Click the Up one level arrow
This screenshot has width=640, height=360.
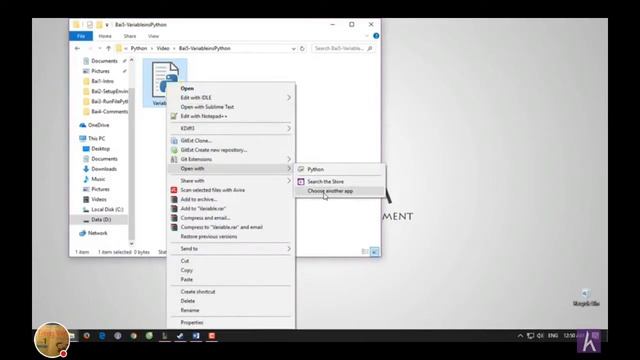coord(109,48)
